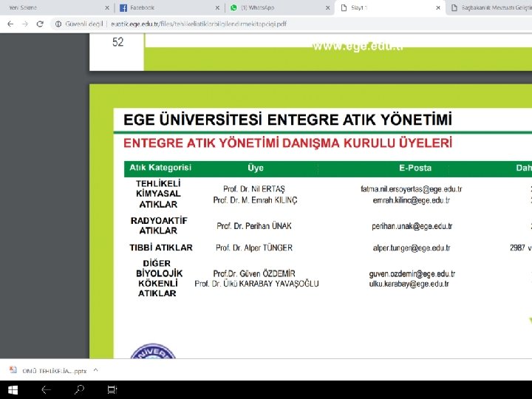
Task: Click 'RADYOAKTİF ATIKLAR' category cell
Action: pyautogui.click(x=159, y=225)
